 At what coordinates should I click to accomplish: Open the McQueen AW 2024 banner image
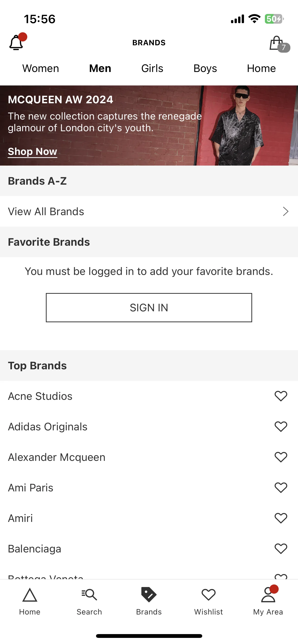[x=149, y=125]
